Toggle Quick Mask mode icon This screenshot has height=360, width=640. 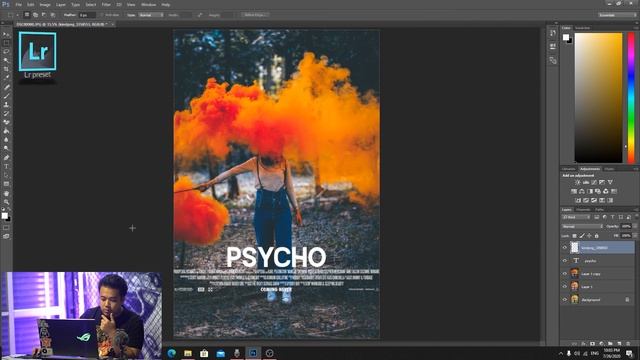click(x=6, y=228)
